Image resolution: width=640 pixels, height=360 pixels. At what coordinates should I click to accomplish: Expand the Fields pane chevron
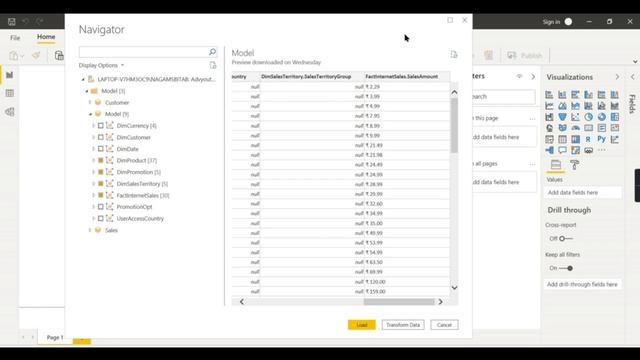[632, 77]
